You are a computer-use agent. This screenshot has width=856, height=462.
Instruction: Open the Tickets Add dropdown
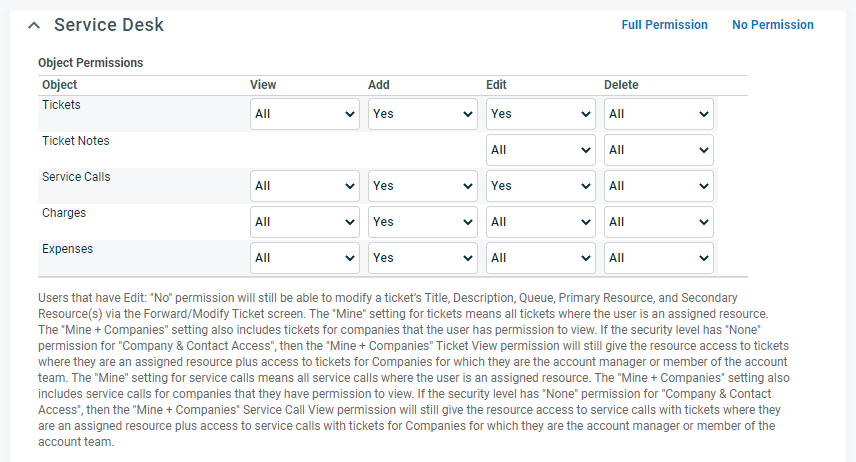click(423, 114)
